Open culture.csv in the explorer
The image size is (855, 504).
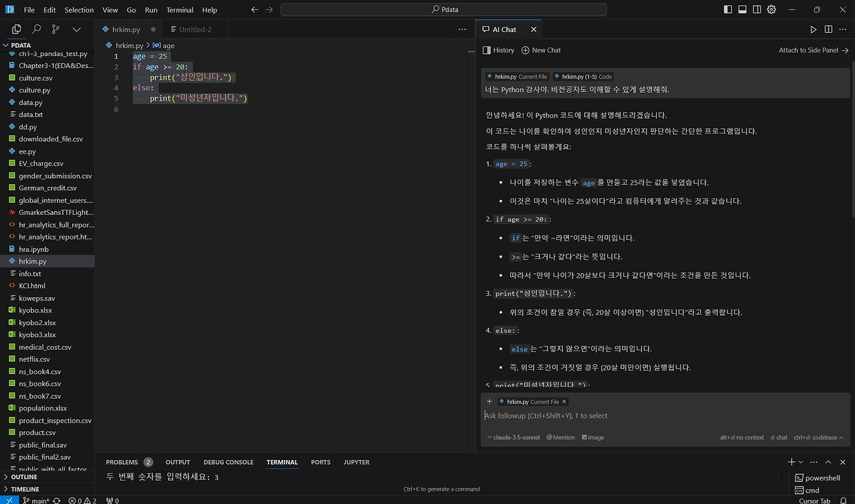(x=47, y=78)
